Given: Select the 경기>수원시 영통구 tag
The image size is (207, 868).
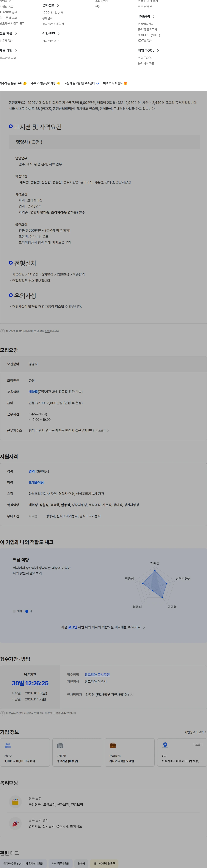Looking at the screenshot, I should (104, 864).
